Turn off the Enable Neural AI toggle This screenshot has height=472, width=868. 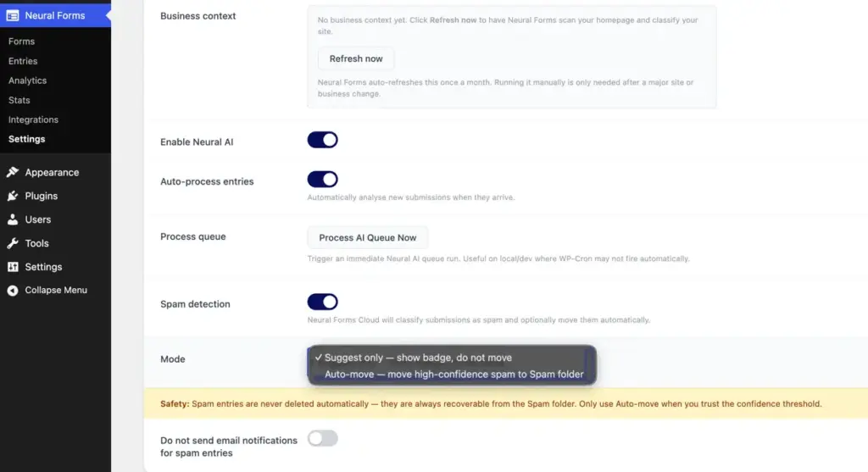pos(322,140)
